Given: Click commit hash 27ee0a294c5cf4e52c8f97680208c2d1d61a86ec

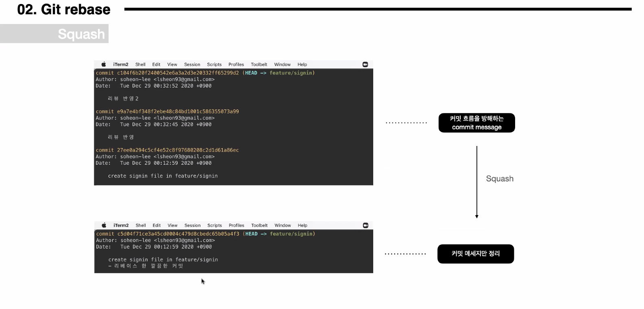Looking at the screenshot, I should coord(178,150).
